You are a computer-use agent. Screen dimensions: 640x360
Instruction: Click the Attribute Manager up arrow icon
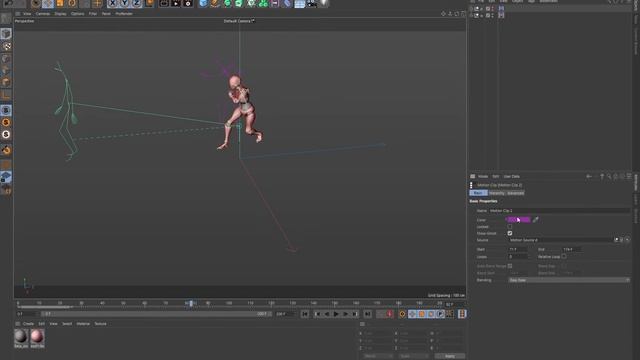(x=602, y=176)
